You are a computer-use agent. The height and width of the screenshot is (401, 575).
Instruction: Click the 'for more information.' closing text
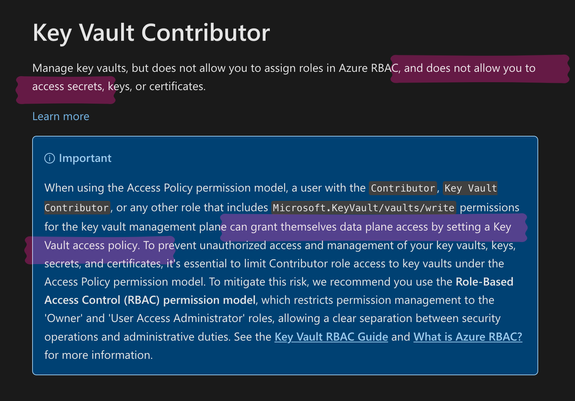(x=99, y=355)
